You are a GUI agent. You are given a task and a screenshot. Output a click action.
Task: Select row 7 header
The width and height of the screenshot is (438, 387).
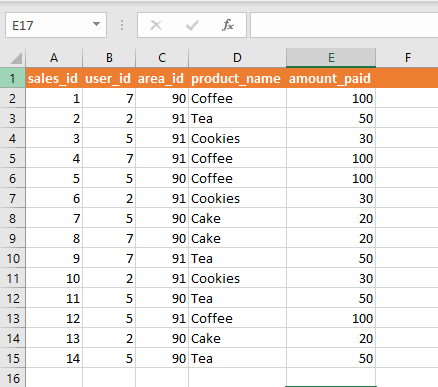click(x=13, y=198)
